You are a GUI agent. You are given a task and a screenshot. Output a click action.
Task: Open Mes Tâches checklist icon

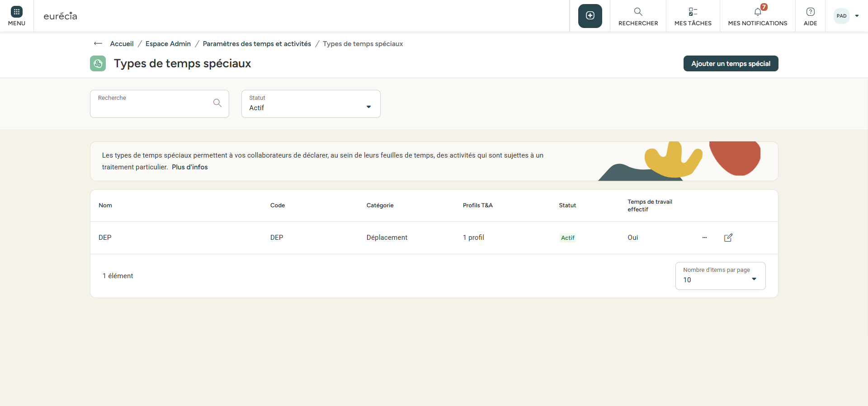[693, 12]
